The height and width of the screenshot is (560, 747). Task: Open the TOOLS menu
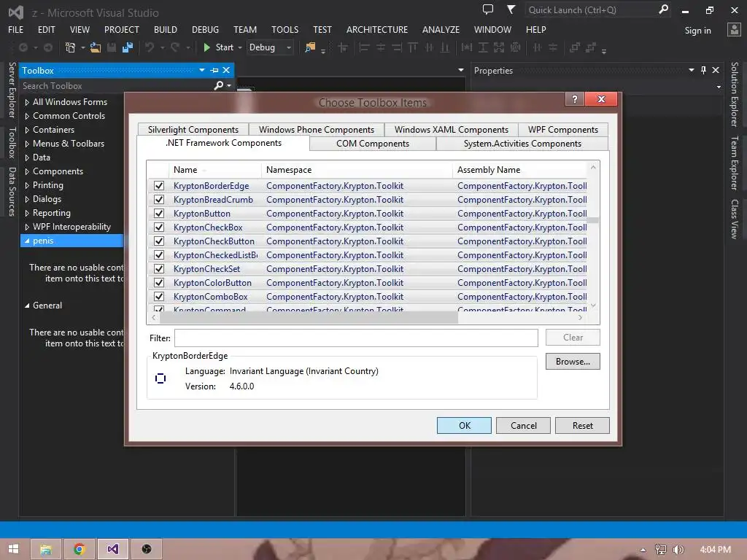(x=285, y=29)
